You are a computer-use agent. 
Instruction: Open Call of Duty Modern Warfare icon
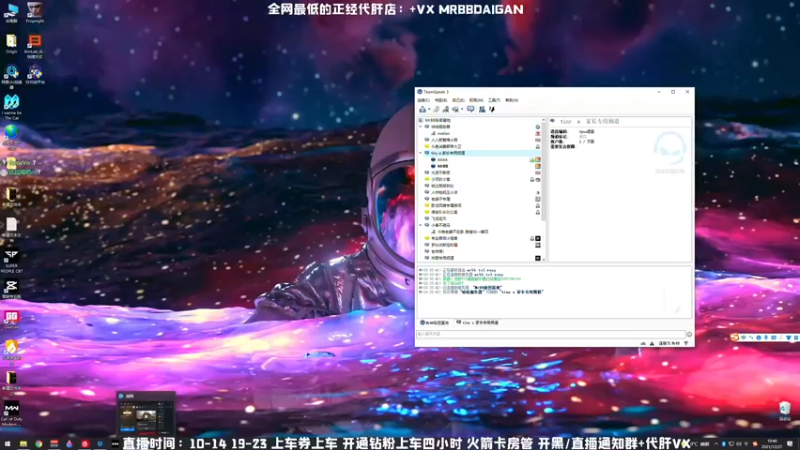[x=11, y=414]
